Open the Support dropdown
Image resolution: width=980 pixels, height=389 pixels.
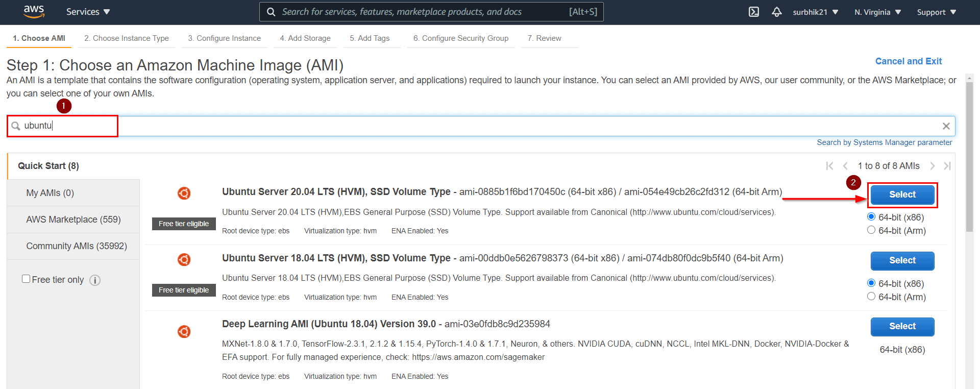[x=937, y=12]
